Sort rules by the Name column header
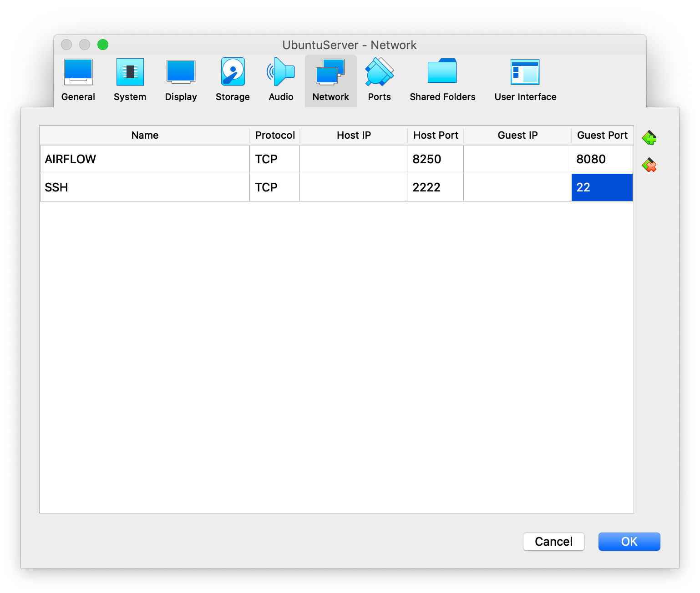This screenshot has width=700, height=593. (145, 136)
